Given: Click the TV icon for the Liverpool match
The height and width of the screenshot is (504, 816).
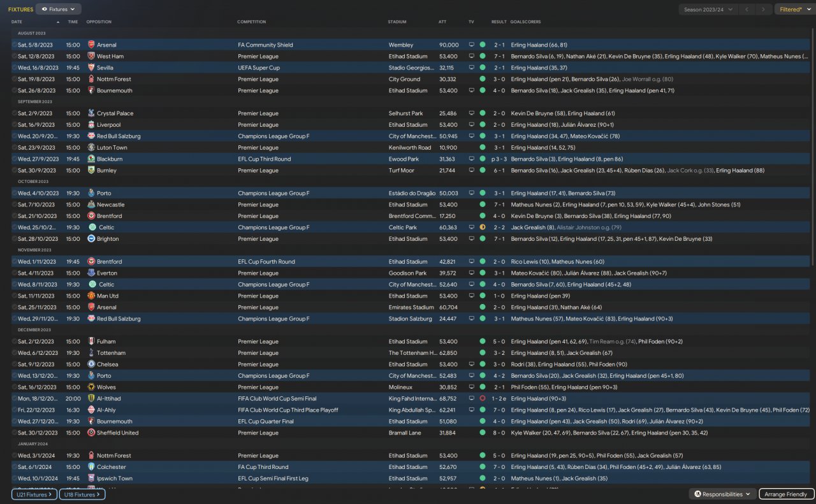Looking at the screenshot, I should tap(472, 125).
